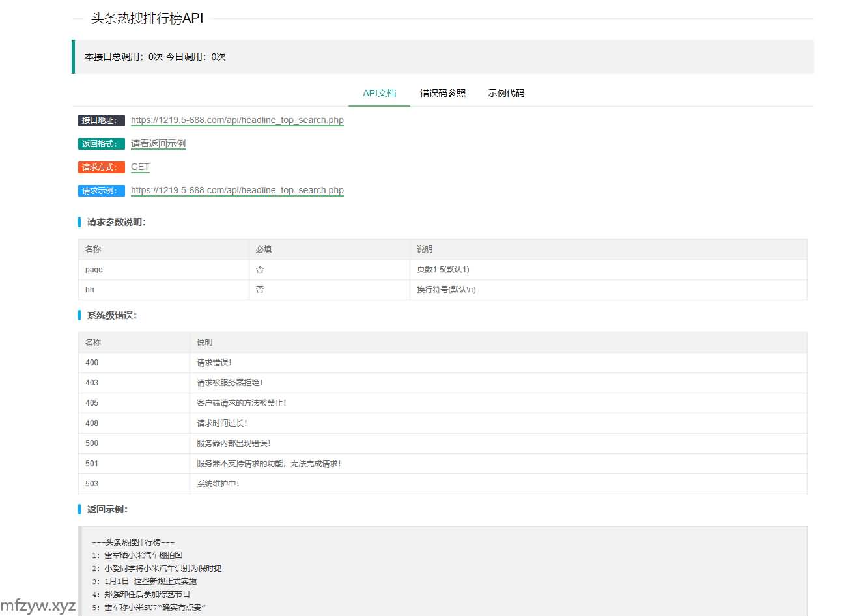859x616 pixels.
Task: Click the 请求参数说明 section heading
Action: click(x=116, y=222)
